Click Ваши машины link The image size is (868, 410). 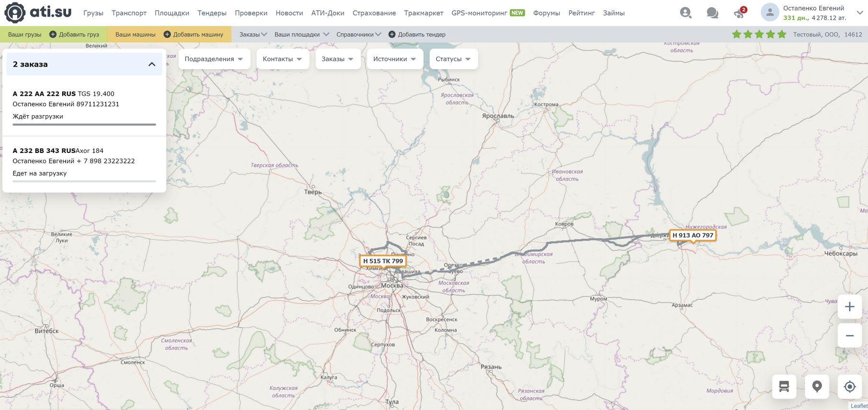click(x=135, y=35)
